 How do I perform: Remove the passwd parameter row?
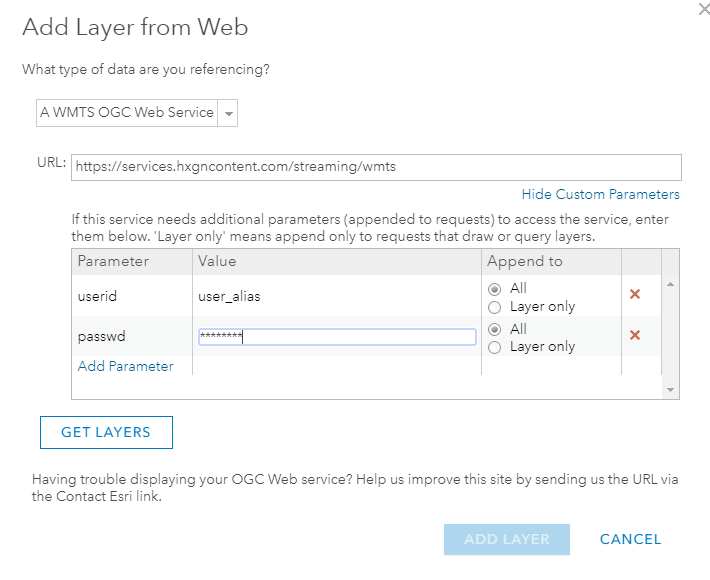[634, 335]
